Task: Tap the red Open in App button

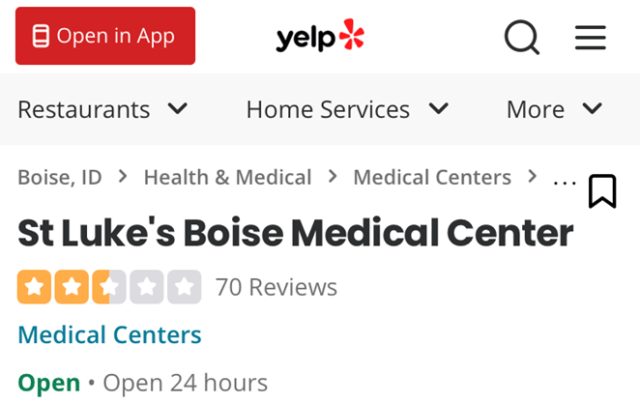Action: (105, 37)
